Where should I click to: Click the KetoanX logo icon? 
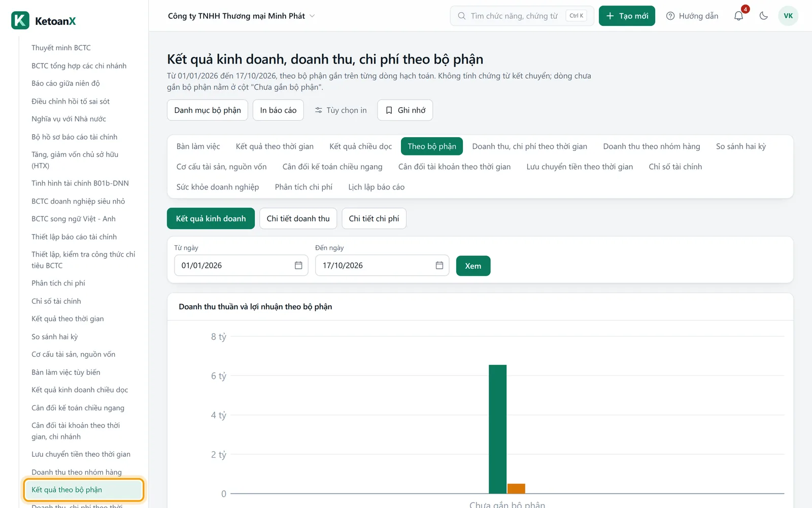20,20
